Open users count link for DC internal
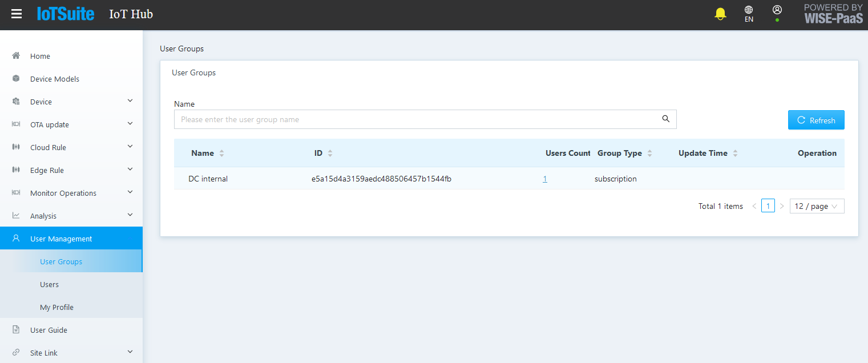 [x=545, y=179]
